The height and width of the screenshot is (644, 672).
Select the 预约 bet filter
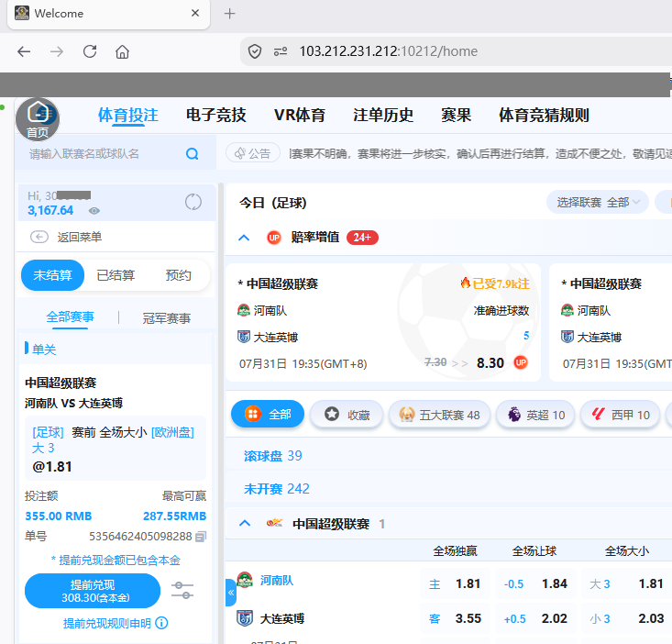(x=178, y=275)
